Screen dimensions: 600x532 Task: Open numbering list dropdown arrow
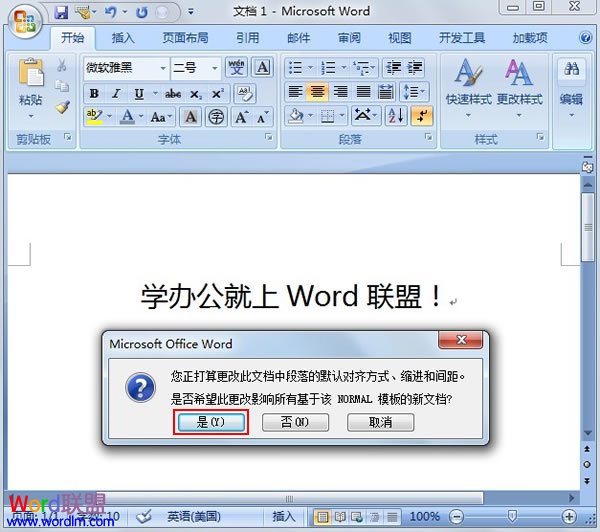coord(344,68)
